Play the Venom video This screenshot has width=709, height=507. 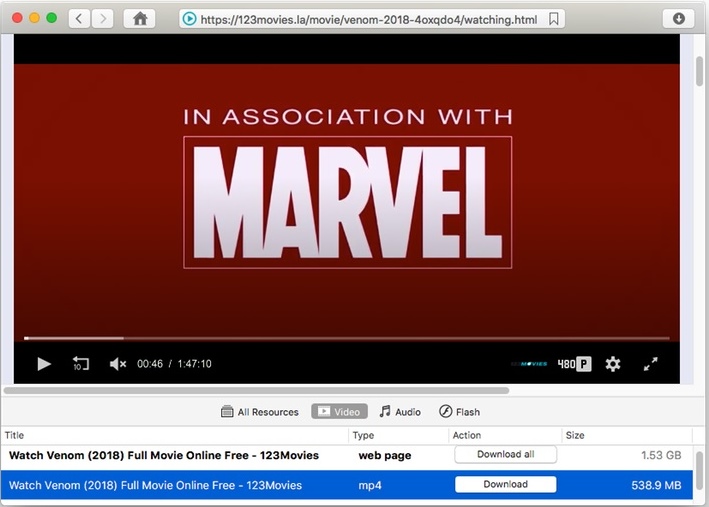tap(44, 364)
